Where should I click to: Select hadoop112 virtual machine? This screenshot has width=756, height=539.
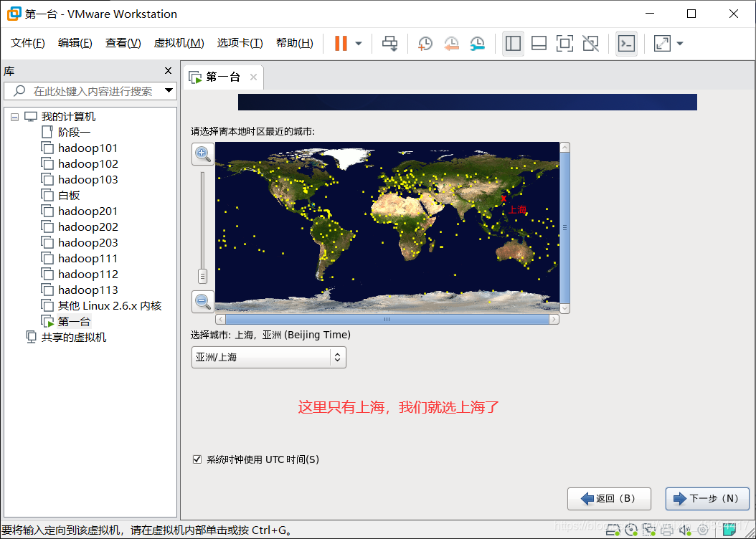pyautogui.click(x=88, y=274)
